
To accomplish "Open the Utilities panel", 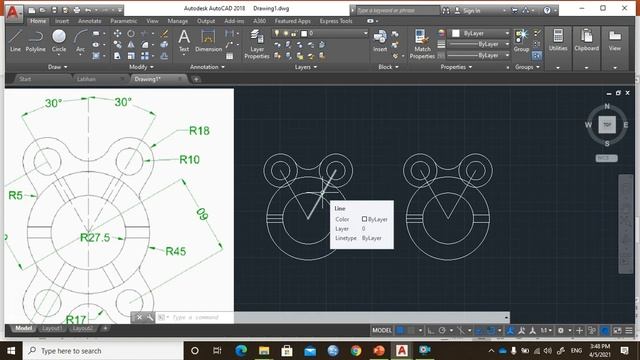I will (558, 41).
